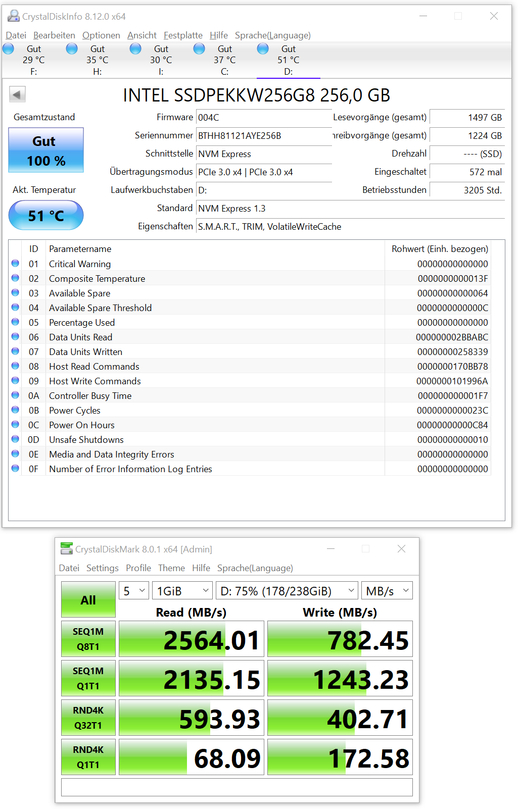Open Bearbeiten menu in CrystalDiskInfo
Screen dimensions: 519x812
tap(54, 35)
